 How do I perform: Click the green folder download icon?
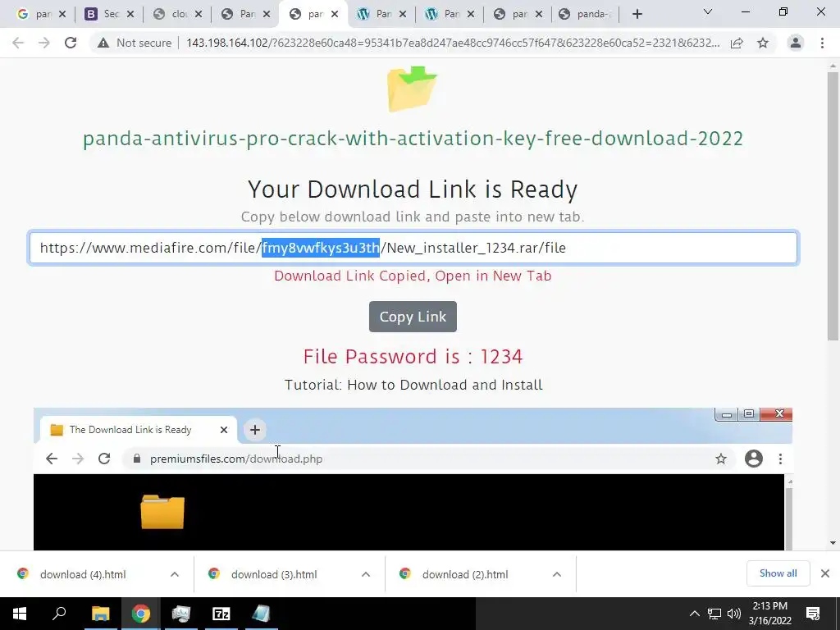tap(412, 89)
